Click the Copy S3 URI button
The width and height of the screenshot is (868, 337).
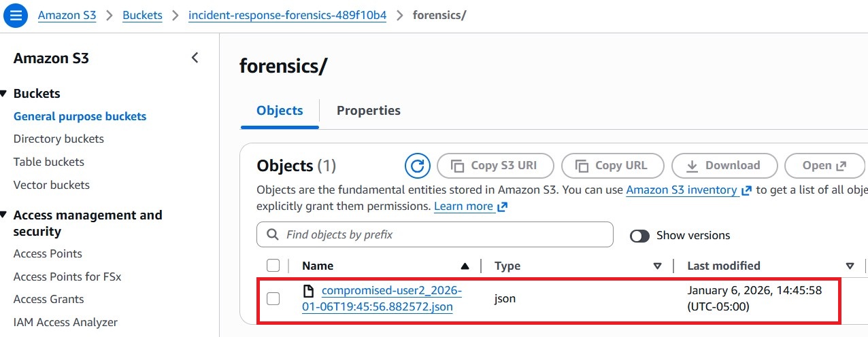coord(495,165)
